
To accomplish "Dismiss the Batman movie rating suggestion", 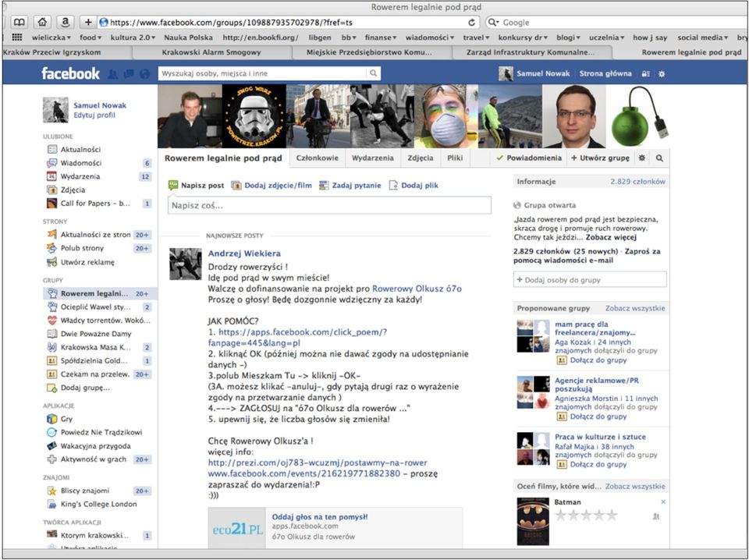I will point(663,502).
